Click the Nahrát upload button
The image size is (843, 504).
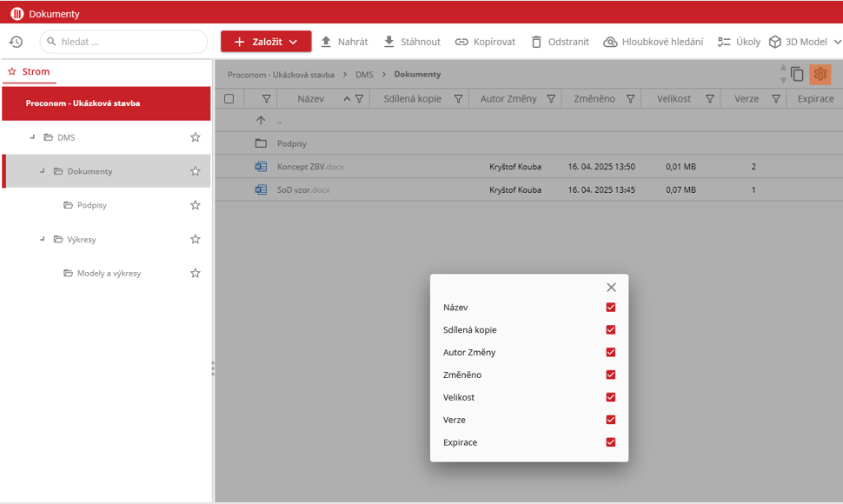tap(344, 42)
